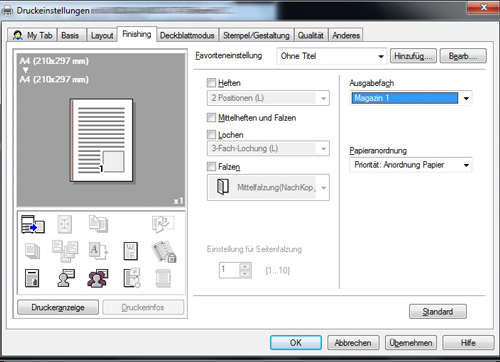This screenshot has width=500, height=362.
Task: Click the grayed single page stack icon
Action: (x=32, y=251)
